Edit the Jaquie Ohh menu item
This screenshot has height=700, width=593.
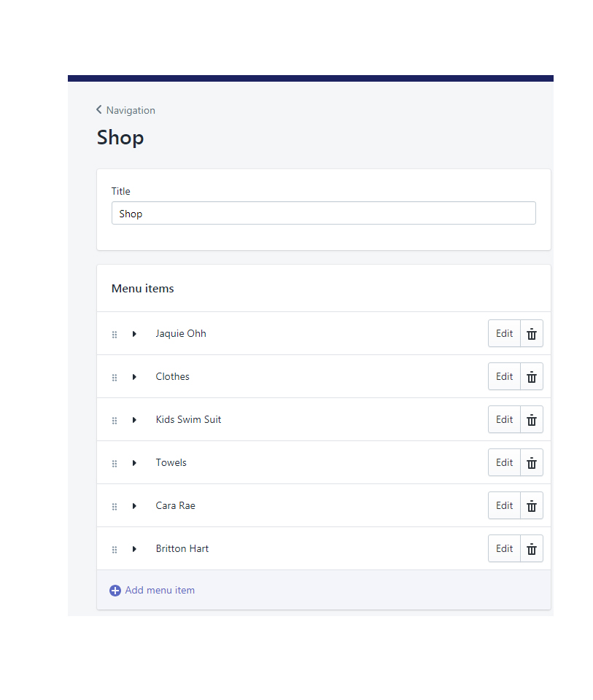coord(505,333)
